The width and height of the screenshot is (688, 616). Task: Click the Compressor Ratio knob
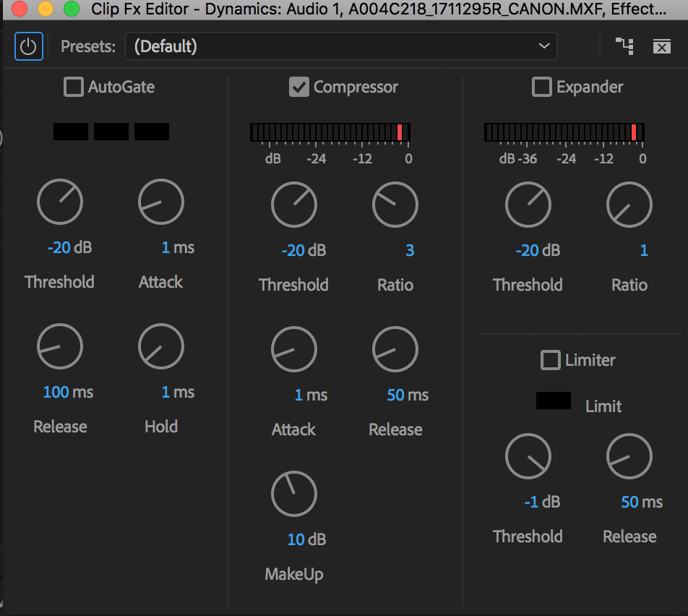point(395,205)
